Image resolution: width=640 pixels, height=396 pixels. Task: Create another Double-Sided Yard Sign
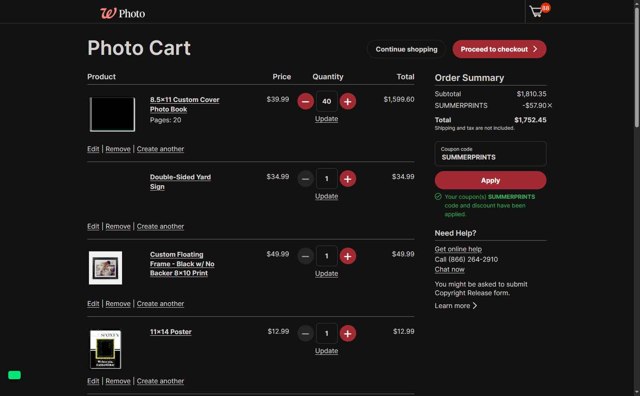(x=160, y=227)
